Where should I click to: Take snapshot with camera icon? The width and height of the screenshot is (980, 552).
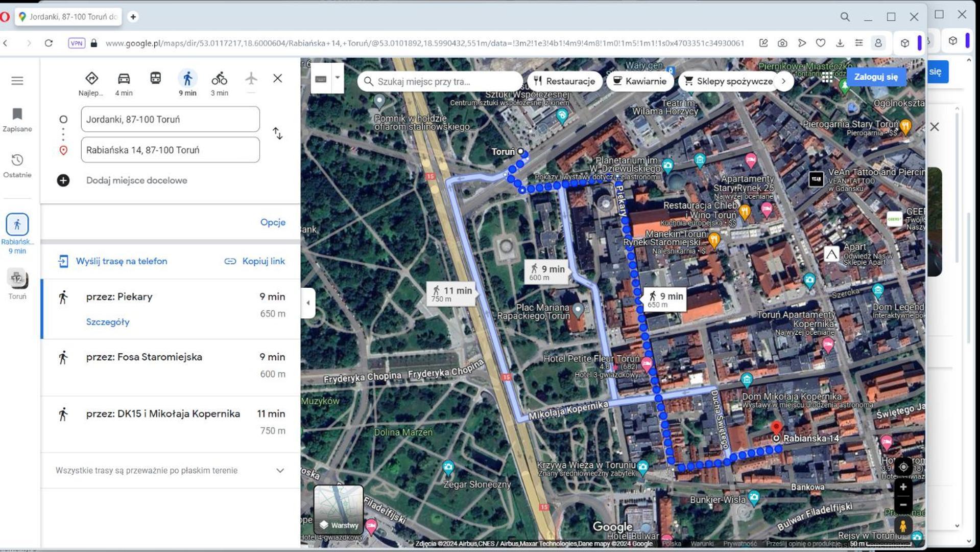coord(782,43)
